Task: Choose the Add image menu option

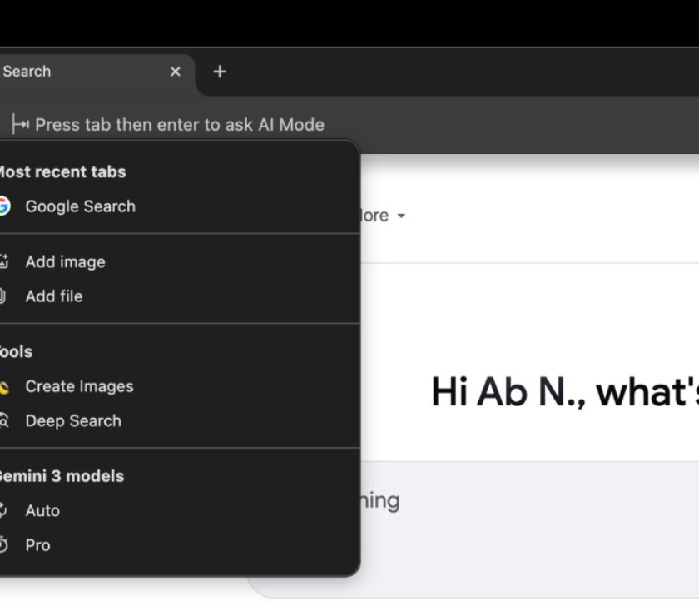Action: (x=65, y=262)
